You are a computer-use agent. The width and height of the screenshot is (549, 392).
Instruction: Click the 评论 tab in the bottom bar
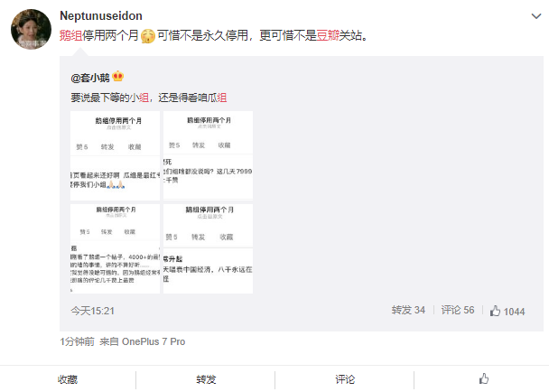(345, 379)
